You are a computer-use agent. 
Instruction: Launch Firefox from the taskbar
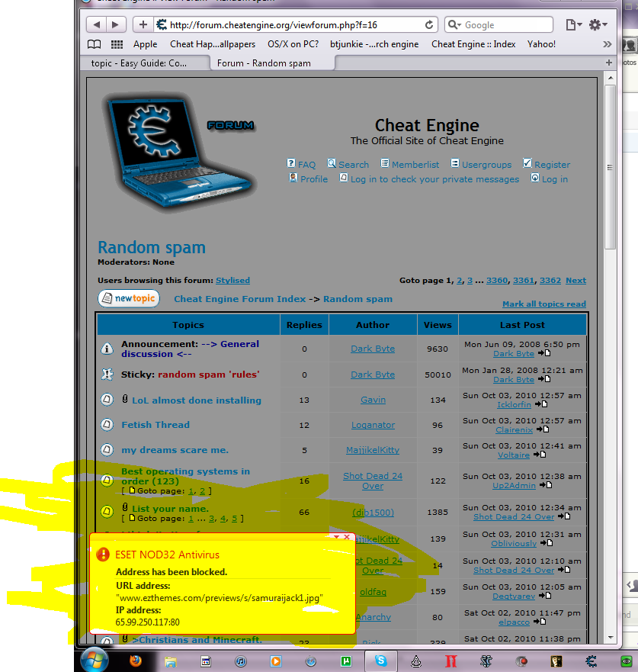click(x=136, y=661)
